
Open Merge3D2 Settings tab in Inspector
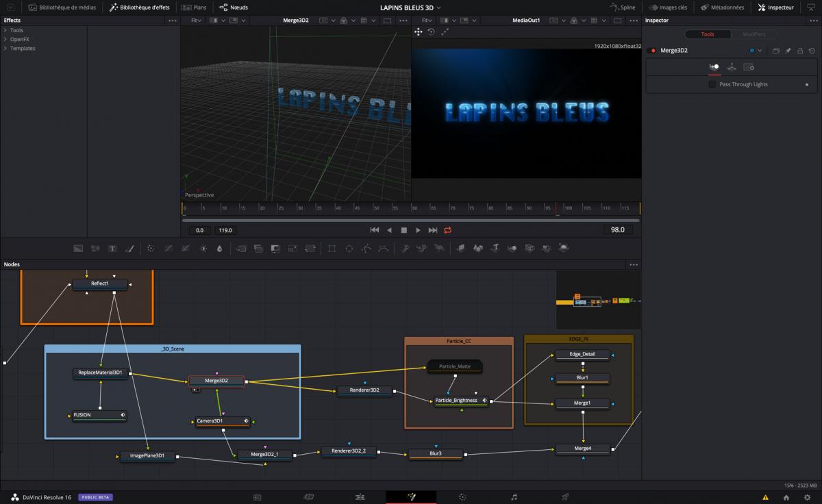click(749, 67)
